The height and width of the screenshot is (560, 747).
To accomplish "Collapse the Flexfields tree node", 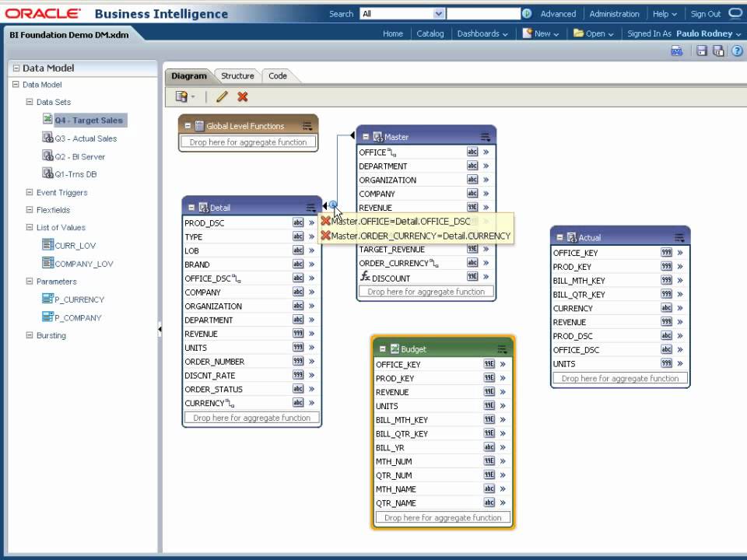I will click(x=29, y=209).
